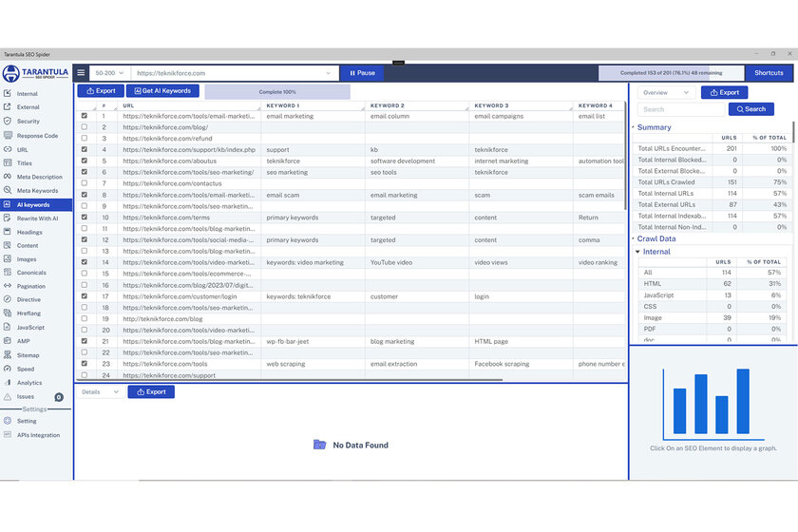Click the Images icon in sidebar
The image size is (798, 532).
click(8, 259)
